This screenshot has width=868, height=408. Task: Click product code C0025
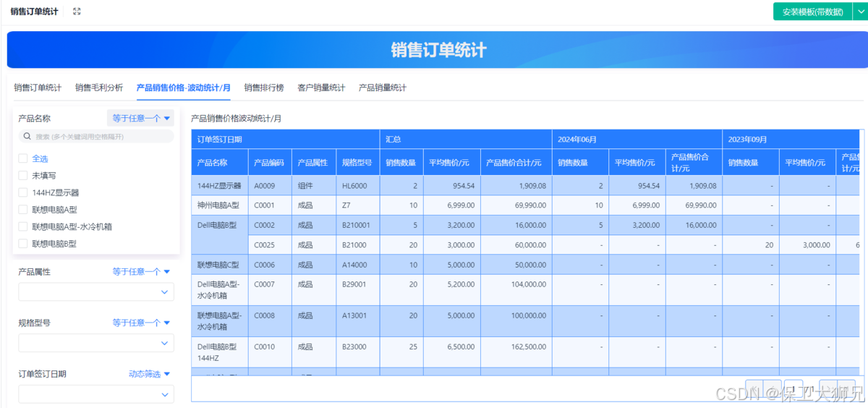click(x=271, y=245)
